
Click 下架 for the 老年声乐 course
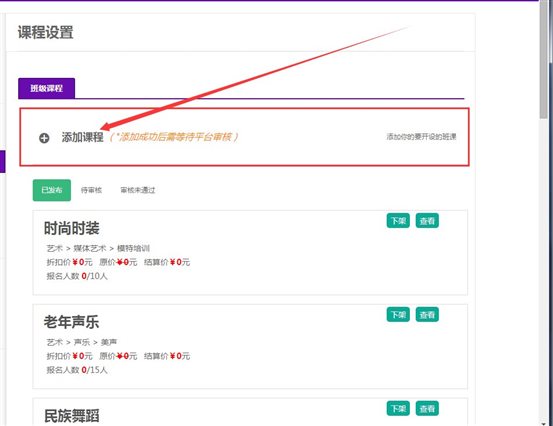(398, 315)
